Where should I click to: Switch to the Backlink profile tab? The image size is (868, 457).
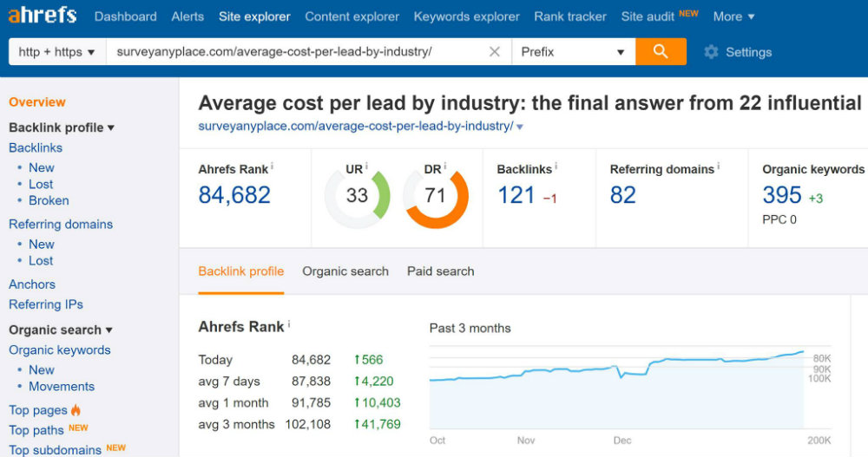click(x=240, y=271)
